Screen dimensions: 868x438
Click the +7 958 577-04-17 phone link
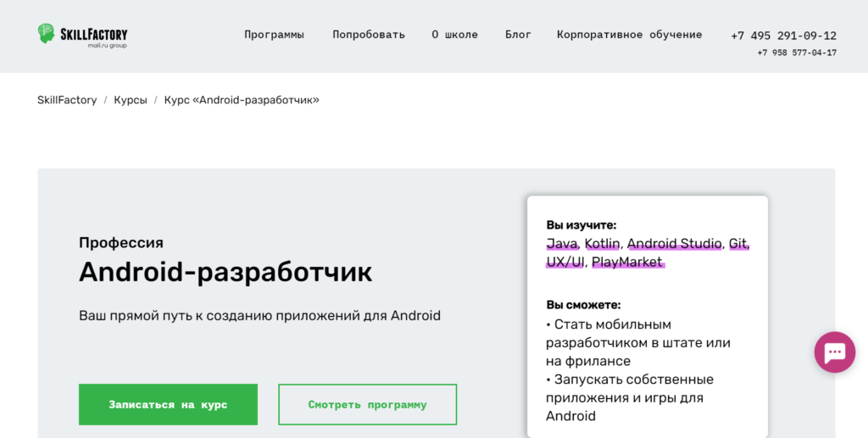click(796, 53)
